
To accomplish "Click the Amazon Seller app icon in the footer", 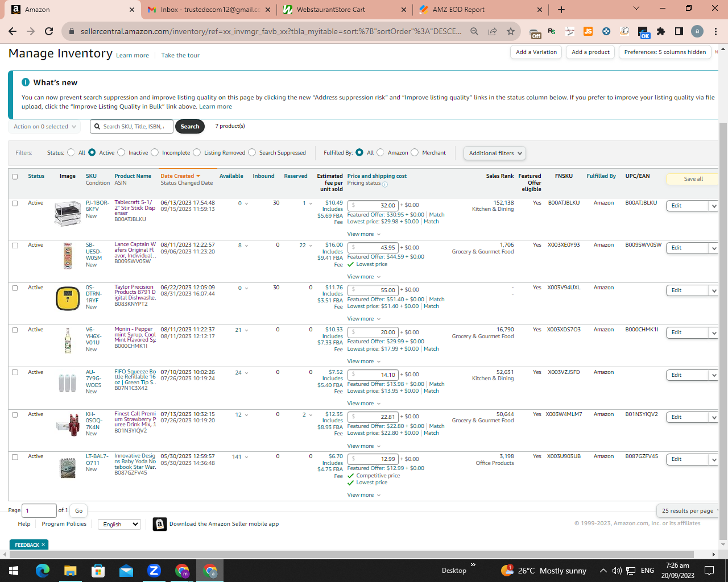I will point(160,524).
